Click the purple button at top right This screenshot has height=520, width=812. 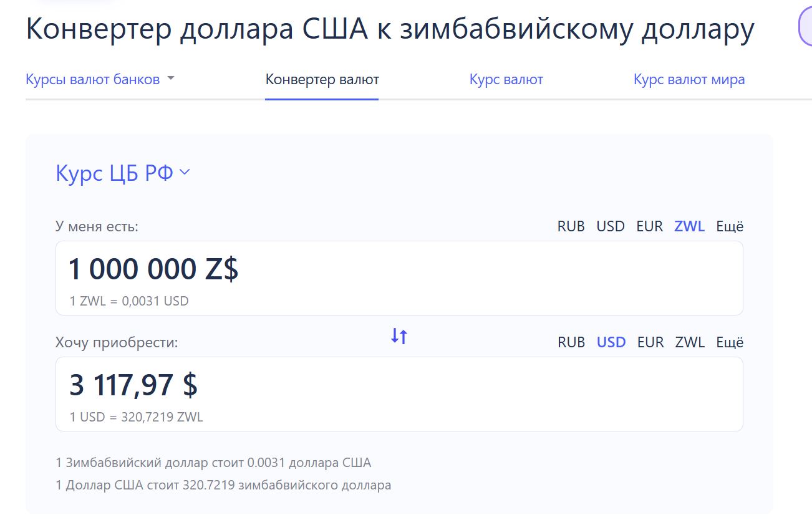pyautogui.click(x=805, y=29)
